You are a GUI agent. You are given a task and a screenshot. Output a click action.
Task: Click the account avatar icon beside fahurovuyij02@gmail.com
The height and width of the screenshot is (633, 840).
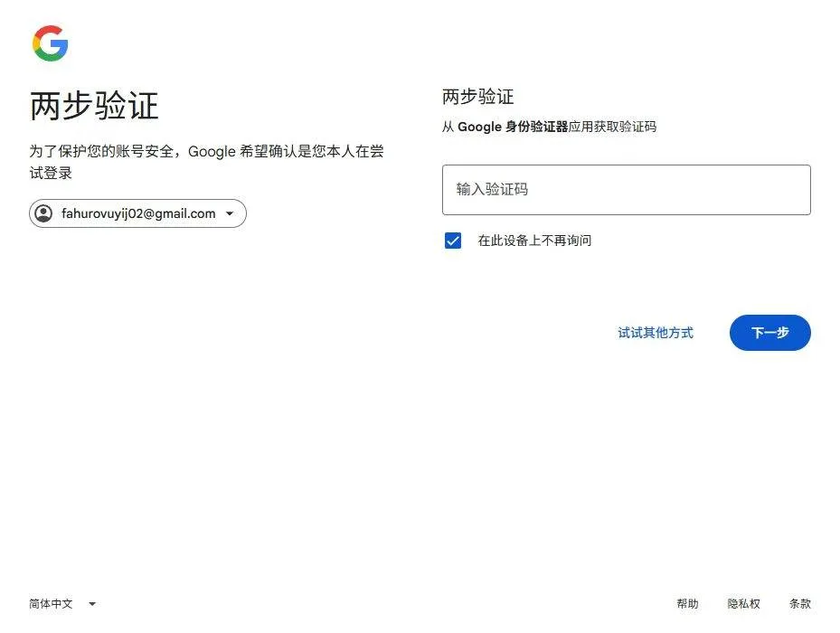click(x=43, y=213)
